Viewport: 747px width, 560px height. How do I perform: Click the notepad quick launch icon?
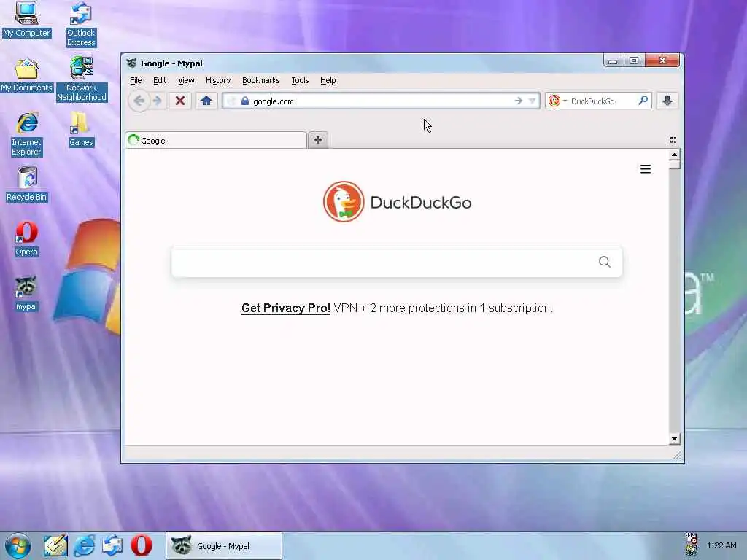tap(55, 545)
